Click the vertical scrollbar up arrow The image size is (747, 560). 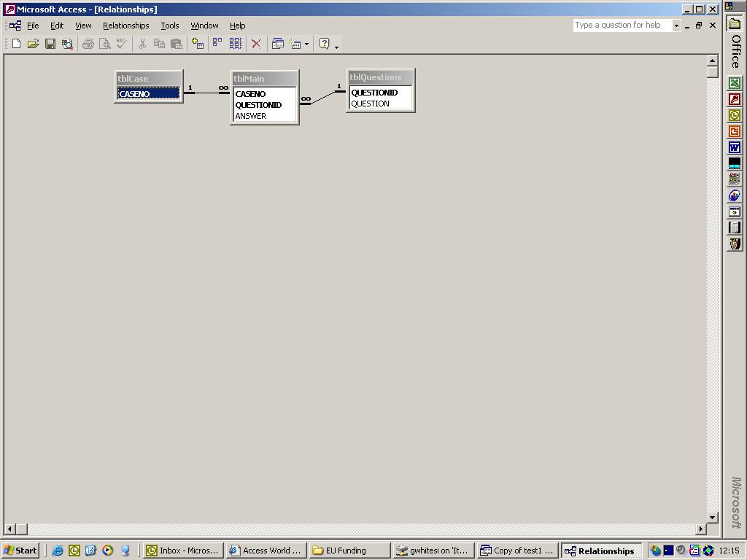pos(712,61)
